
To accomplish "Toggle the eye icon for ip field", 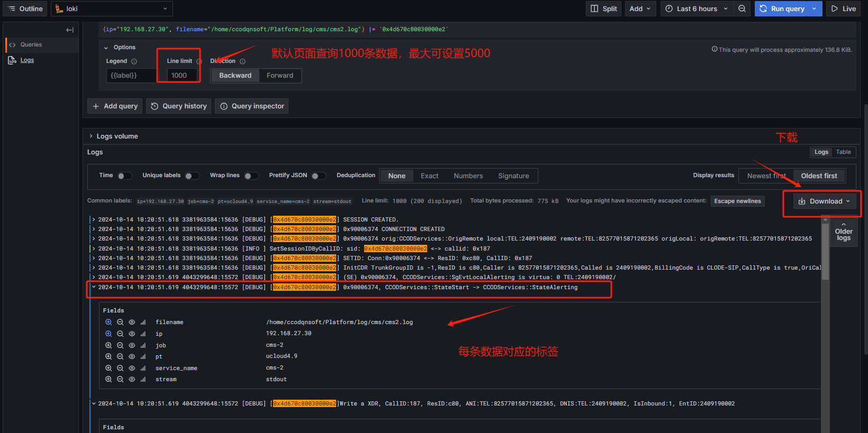I will coord(132,334).
